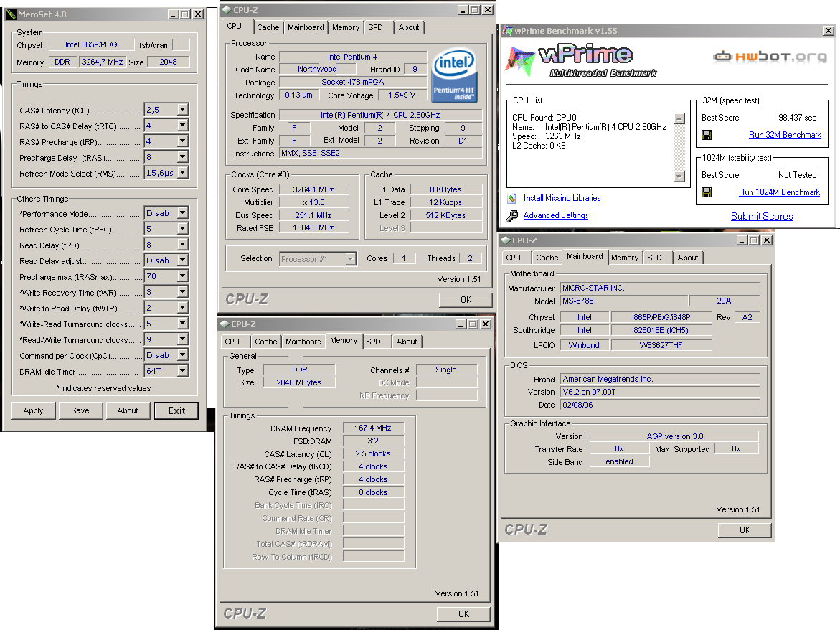
Task: Open the RAS# Precharge (tRP) dropdown
Action: [x=183, y=141]
